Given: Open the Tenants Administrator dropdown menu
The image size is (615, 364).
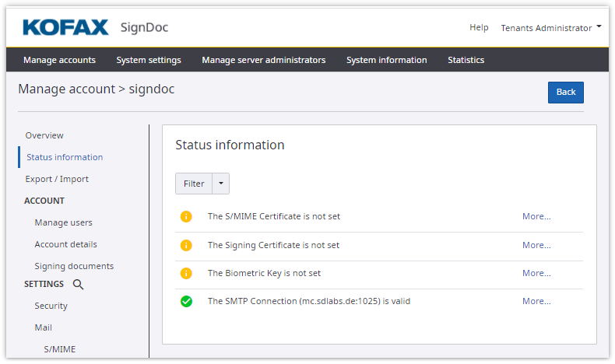Looking at the screenshot, I should (x=551, y=28).
